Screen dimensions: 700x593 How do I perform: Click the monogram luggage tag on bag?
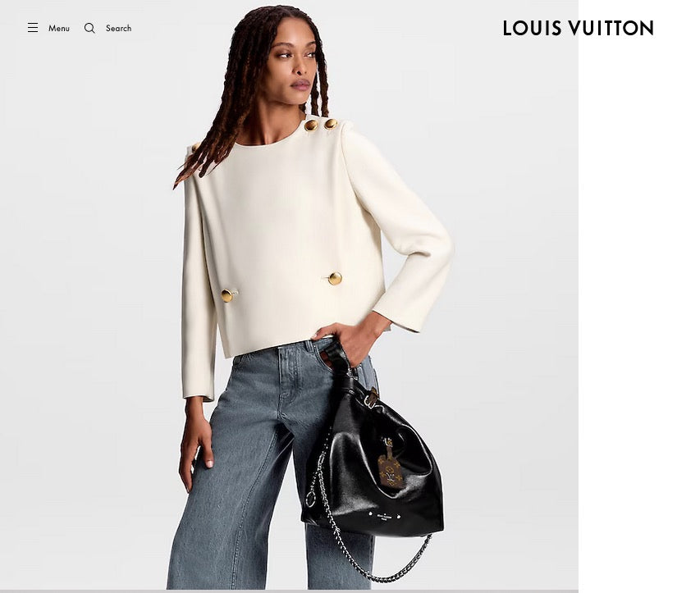click(390, 464)
